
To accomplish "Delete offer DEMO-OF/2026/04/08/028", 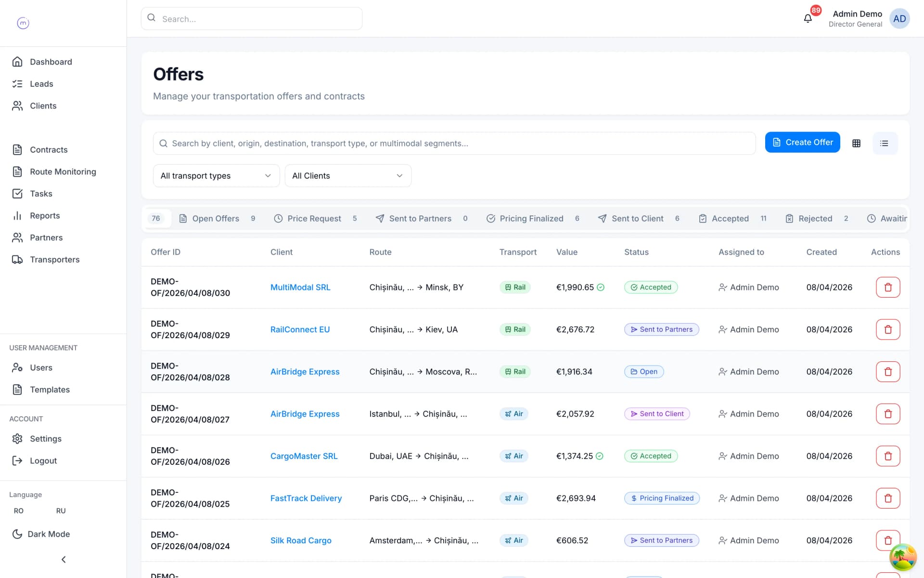I will click(x=888, y=372).
